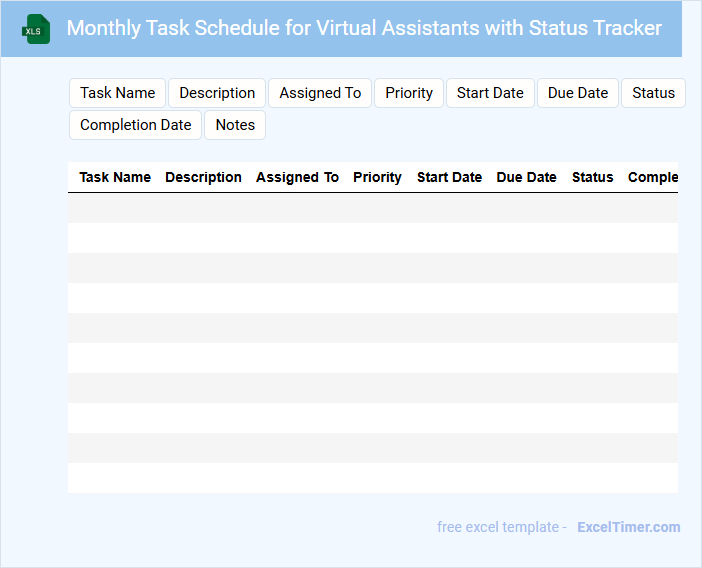Select the Completion Date tag
Image resolution: width=702 pixels, height=568 pixels.
(135, 125)
